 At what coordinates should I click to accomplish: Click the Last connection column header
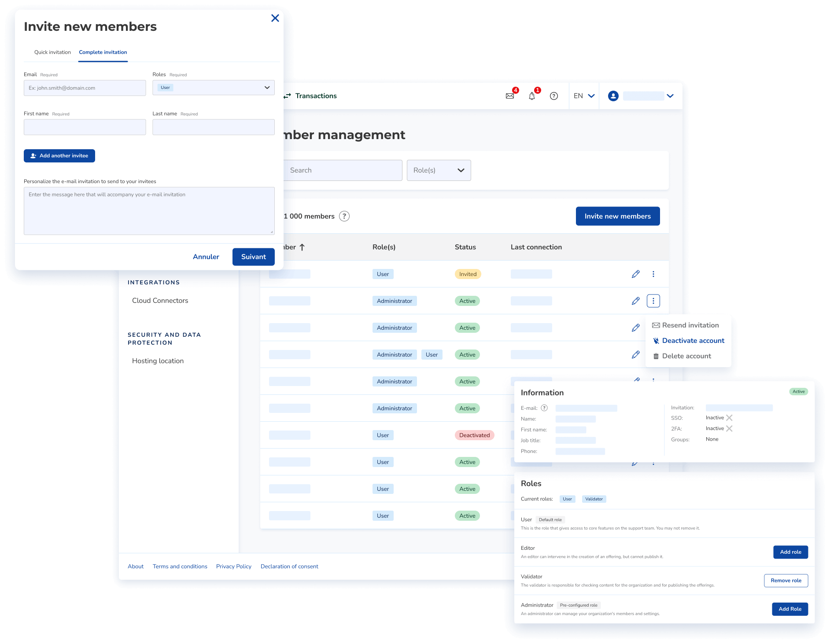click(x=536, y=247)
